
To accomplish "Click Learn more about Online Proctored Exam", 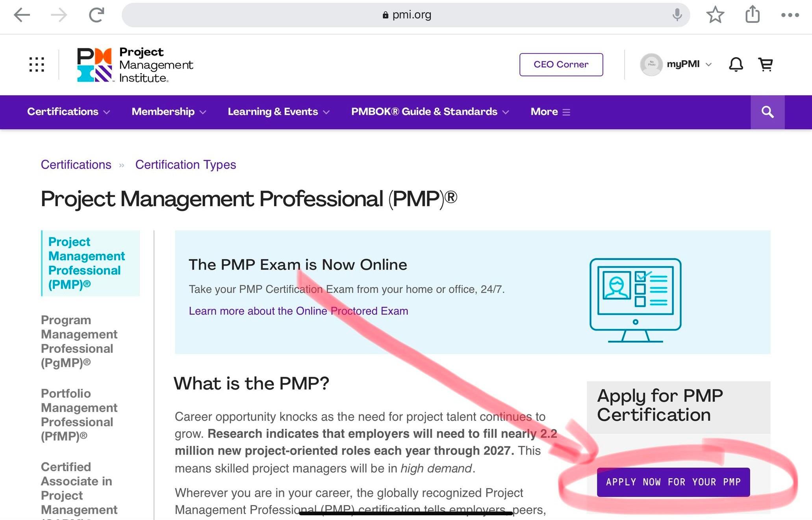I will coord(298,310).
